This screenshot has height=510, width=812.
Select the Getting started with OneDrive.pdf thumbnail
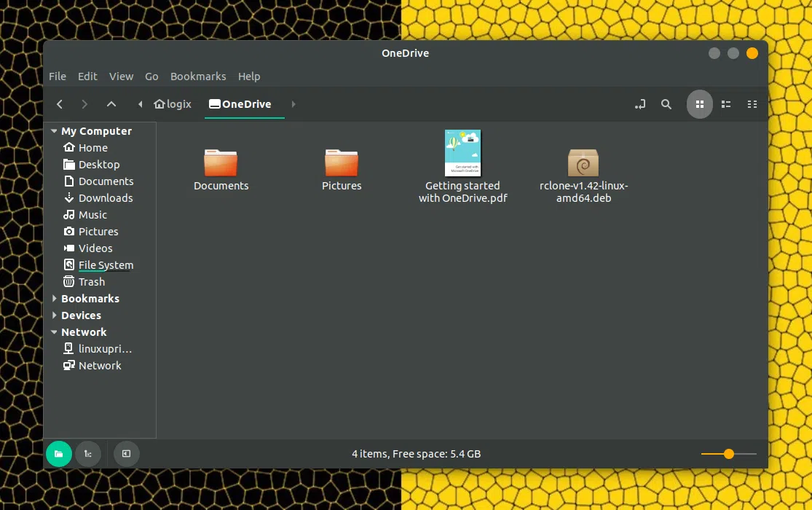pos(463,153)
